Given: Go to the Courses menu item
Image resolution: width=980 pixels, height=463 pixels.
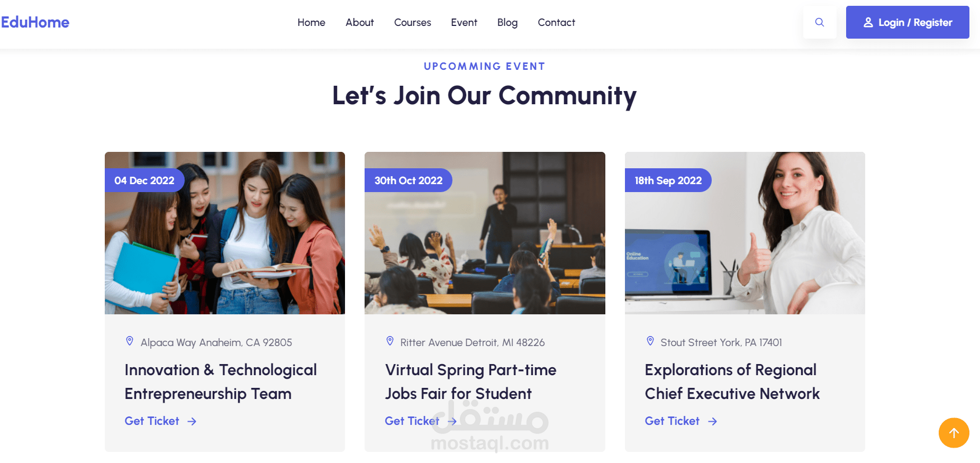Looking at the screenshot, I should pos(413,22).
